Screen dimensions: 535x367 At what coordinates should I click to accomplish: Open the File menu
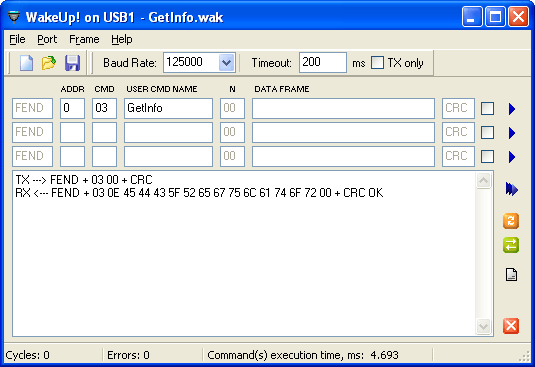(x=17, y=40)
